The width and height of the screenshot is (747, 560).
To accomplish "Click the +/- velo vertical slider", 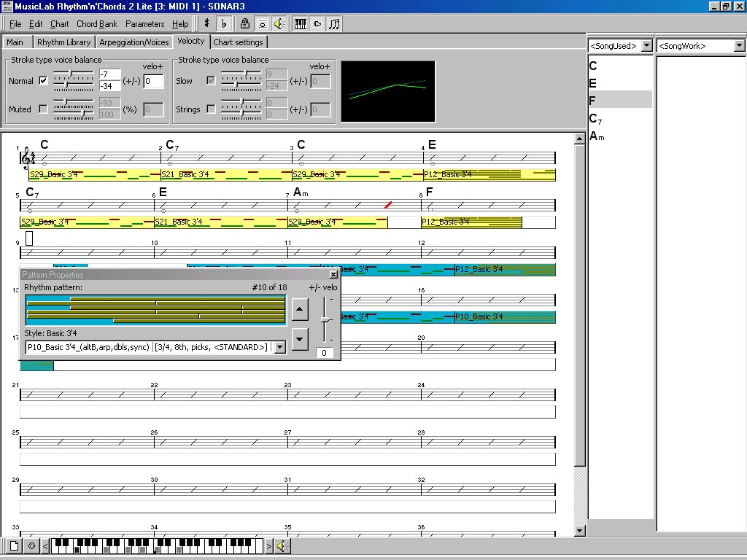I will [x=325, y=319].
